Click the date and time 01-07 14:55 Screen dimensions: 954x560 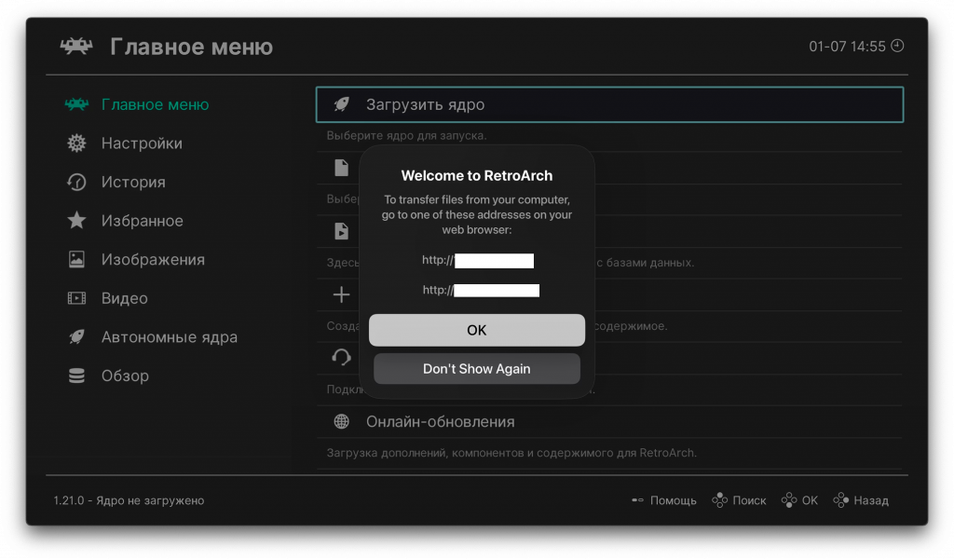click(847, 47)
